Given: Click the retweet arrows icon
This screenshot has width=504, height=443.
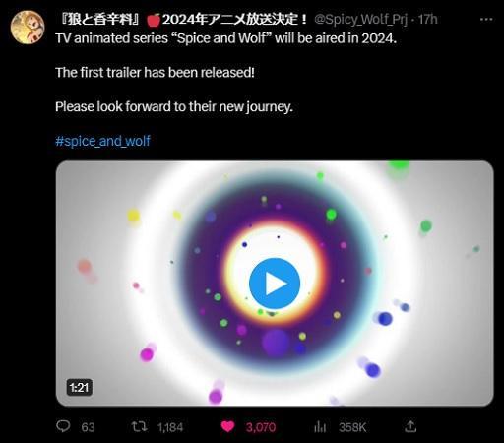Looking at the screenshot, I should 139,426.
